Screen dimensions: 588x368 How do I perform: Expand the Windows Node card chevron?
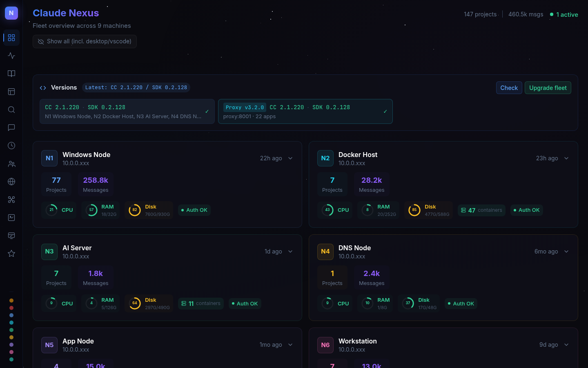(290, 158)
